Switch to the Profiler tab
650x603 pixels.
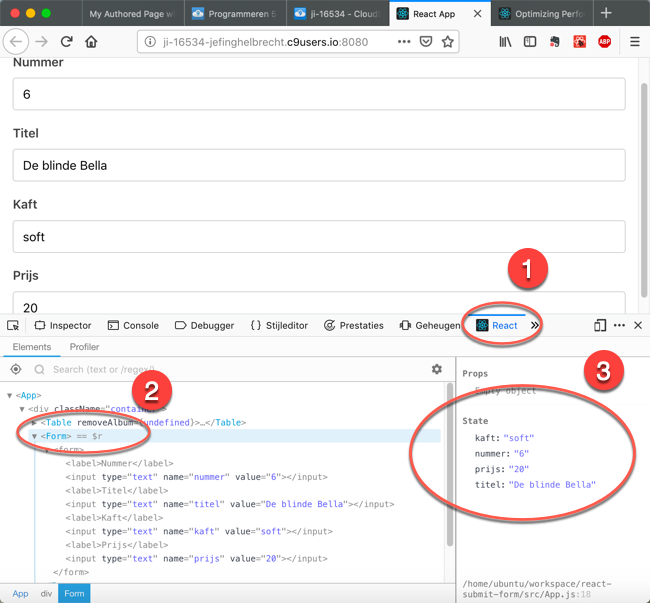84,347
